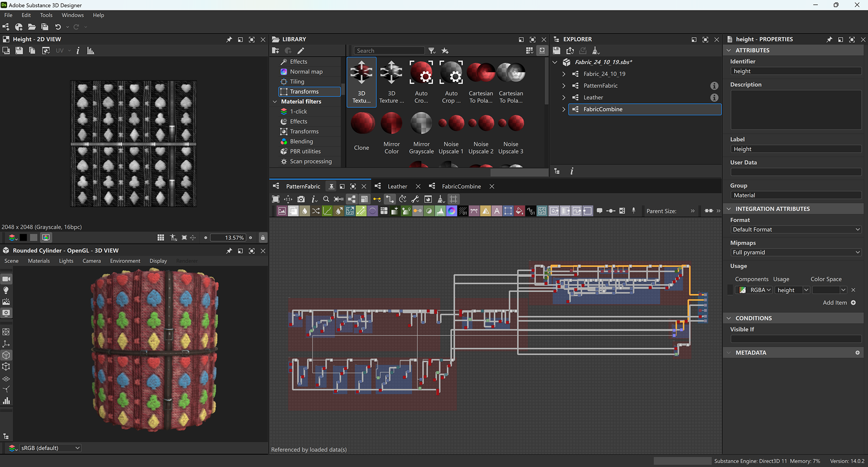Click the HSL color wheel node icon
868x467 pixels.
coord(452,211)
